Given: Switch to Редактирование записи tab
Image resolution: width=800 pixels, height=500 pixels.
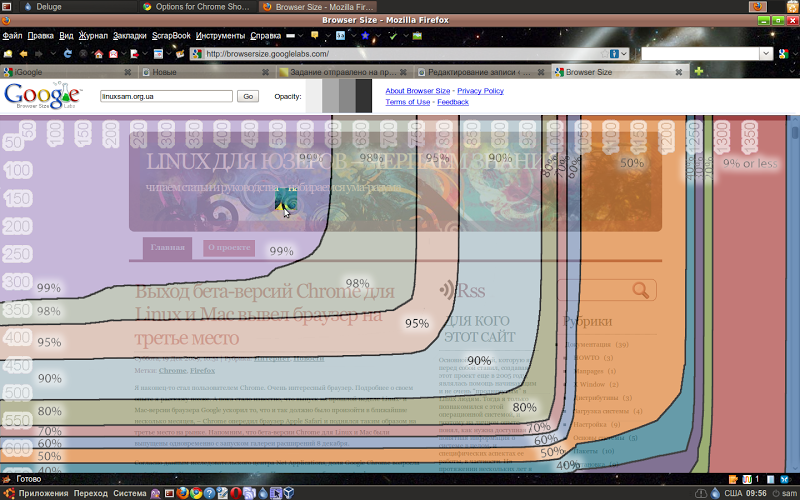Looking at the screenshot, I should point(483,72).
